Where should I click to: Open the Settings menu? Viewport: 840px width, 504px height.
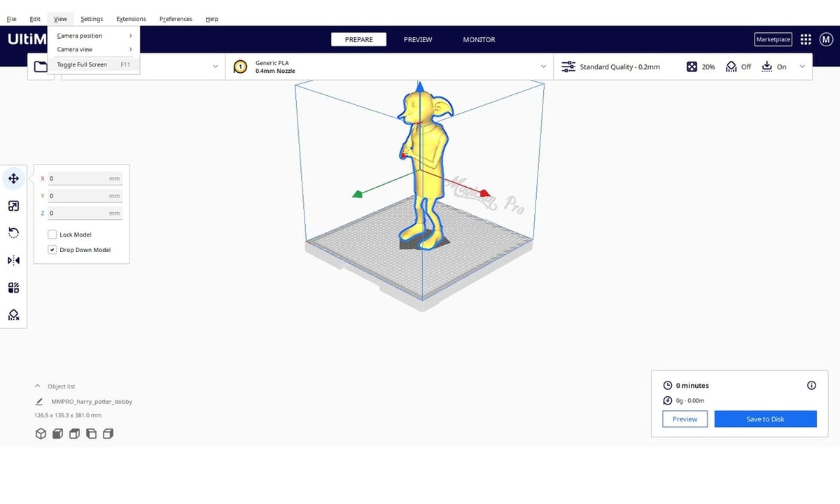pyautogui.click(x=92, y=19)
